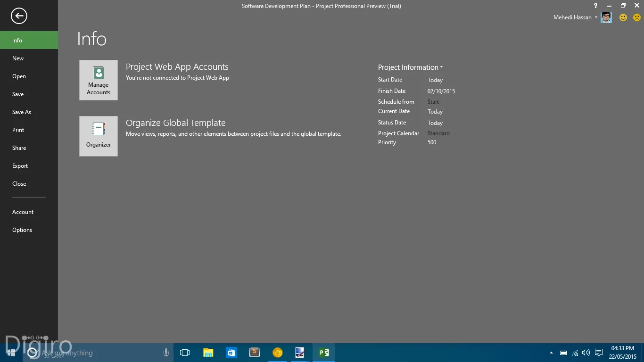Viewport: 644px width, 362px height.
Task: Click the Priority value 500
Action: [x=432, y=142]
